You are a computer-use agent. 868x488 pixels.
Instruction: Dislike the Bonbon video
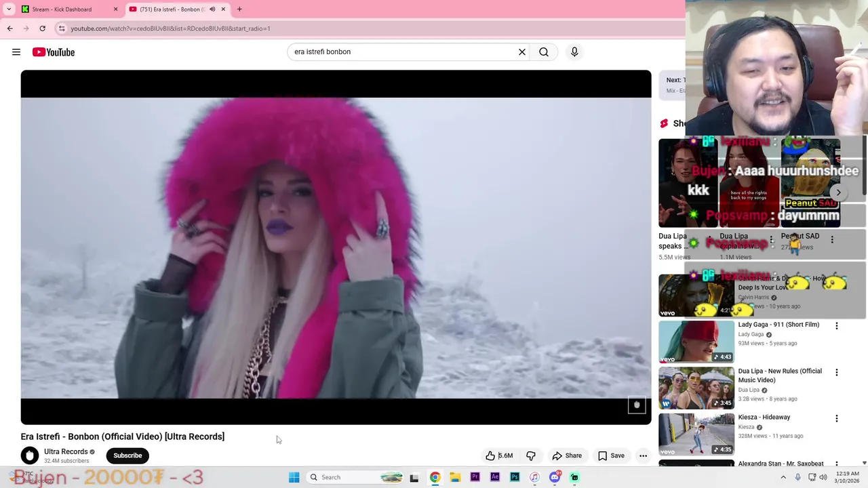tap(531, 455)
